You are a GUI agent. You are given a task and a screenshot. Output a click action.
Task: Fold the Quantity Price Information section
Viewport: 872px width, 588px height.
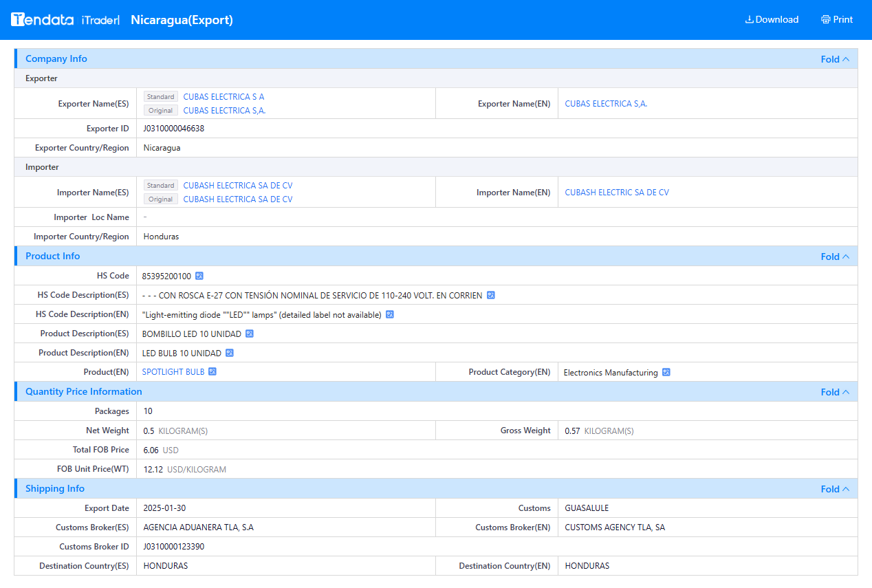(x=835, y=392)
